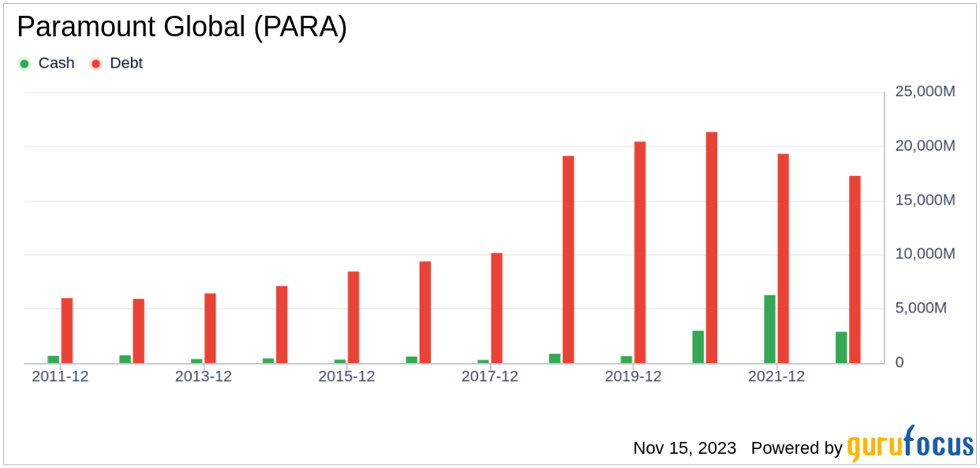Click the 15,000M y-axis label
The height and width of the screenshot is (468, 980).
point(925,200)
